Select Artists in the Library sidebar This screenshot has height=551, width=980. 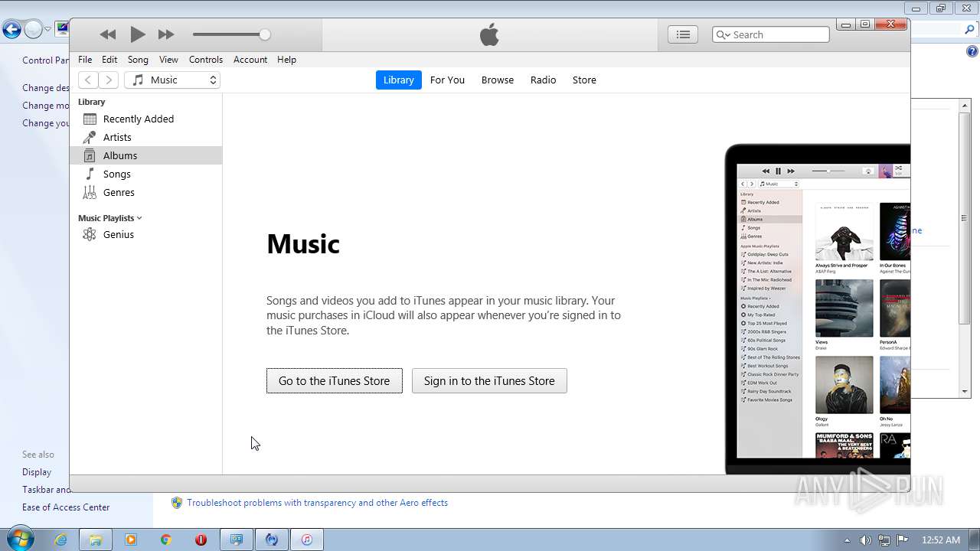[x=145, y=137]
